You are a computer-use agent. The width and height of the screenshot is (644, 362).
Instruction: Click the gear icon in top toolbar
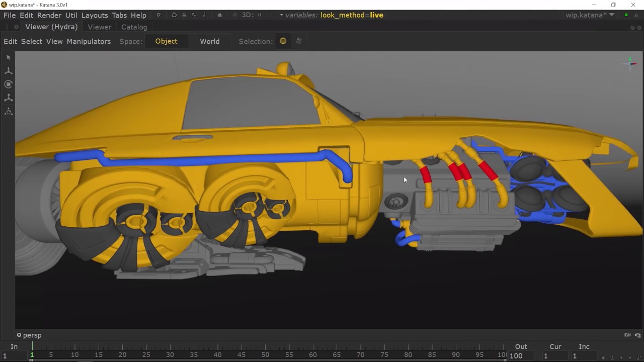(158, 15)
